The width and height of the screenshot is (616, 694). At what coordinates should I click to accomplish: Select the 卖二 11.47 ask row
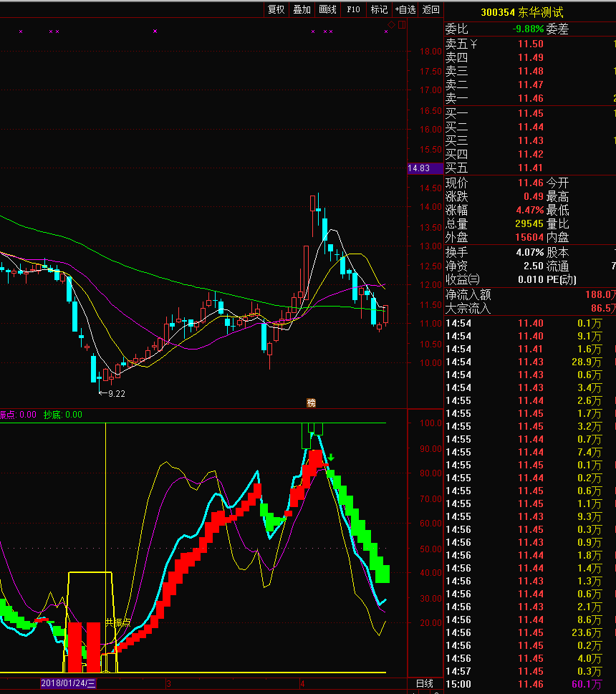click(530, 85)
